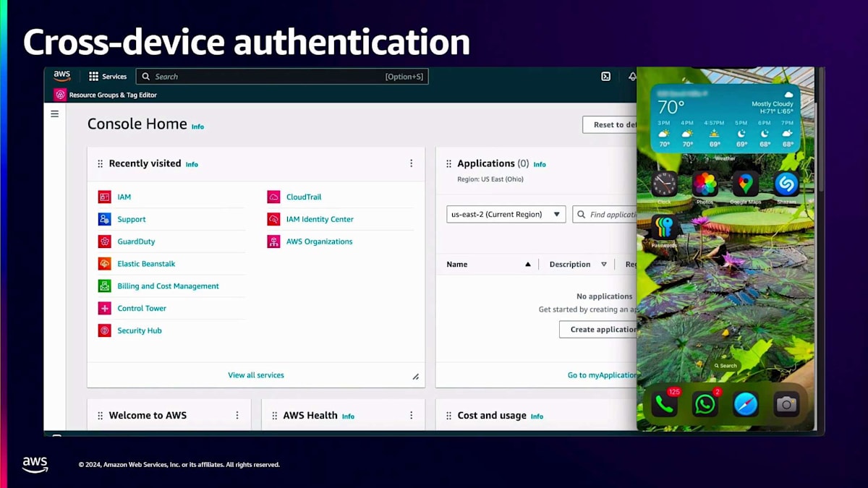The image size is (868, 488).
Task: Click the Billing and Cost Management icon
Action: [105, 286]
